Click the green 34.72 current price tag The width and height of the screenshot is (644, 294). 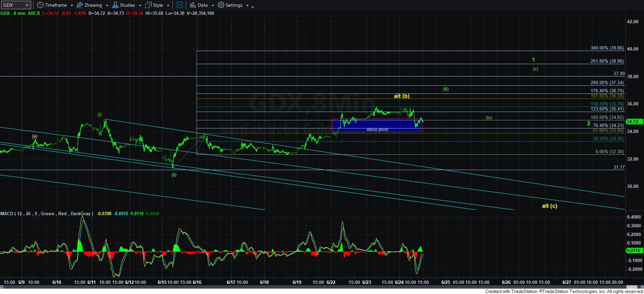coord(634,122)
